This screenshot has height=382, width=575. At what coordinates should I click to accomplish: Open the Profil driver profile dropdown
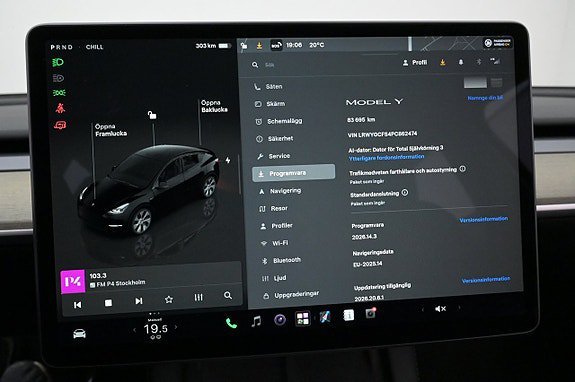pyautogui.click(x=415, y=63)
